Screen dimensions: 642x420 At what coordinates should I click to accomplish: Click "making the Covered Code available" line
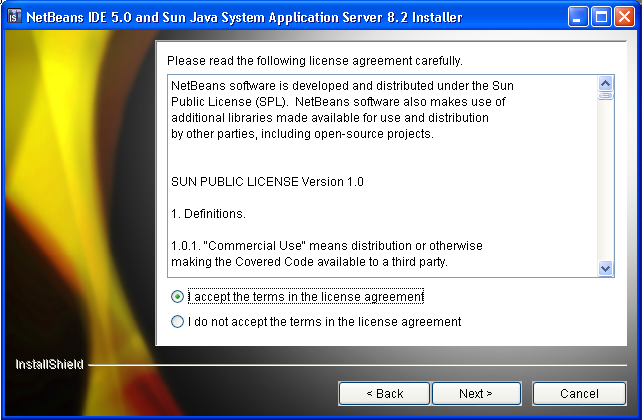click(x=310, y=262)
